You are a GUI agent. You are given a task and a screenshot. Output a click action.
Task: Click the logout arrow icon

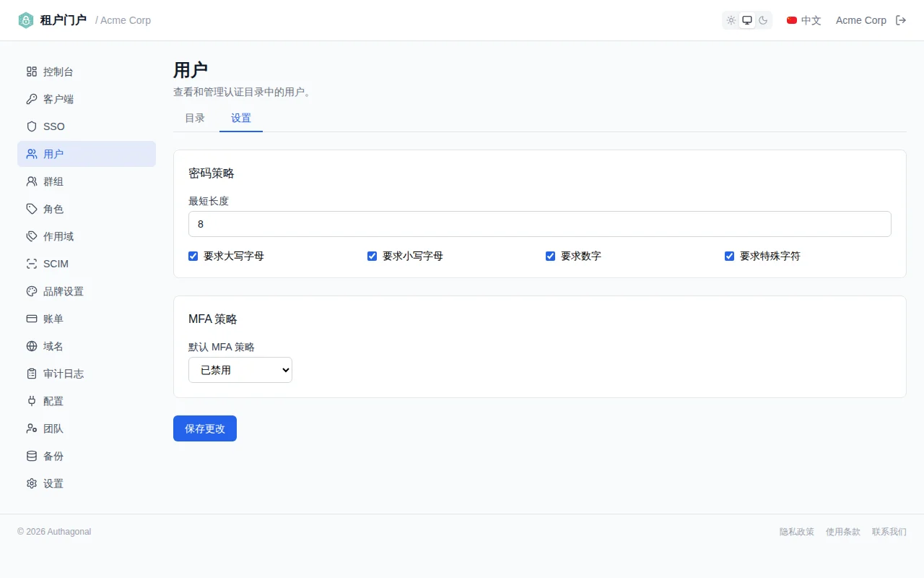pos(901,20)
